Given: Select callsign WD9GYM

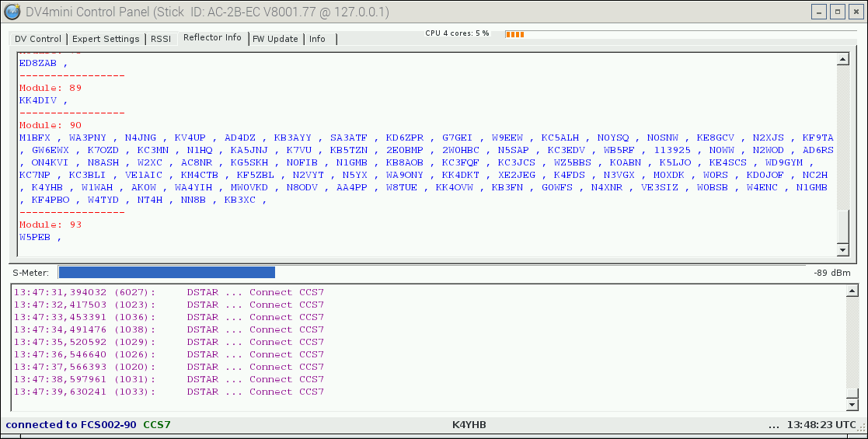Looking at the screenshot, I should click(784, 162).
